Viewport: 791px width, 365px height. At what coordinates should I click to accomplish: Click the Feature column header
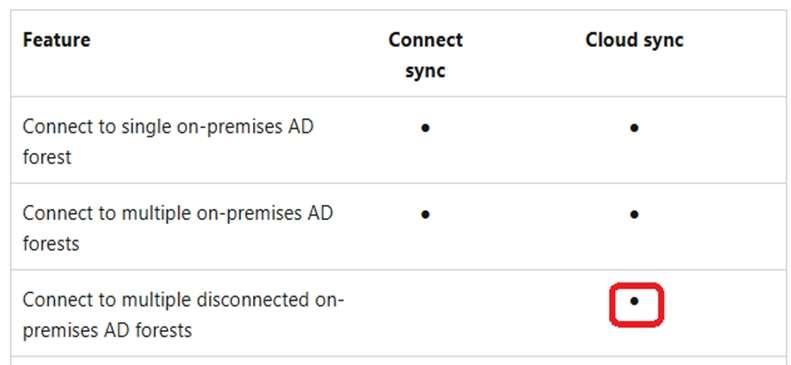coord(56,40)
